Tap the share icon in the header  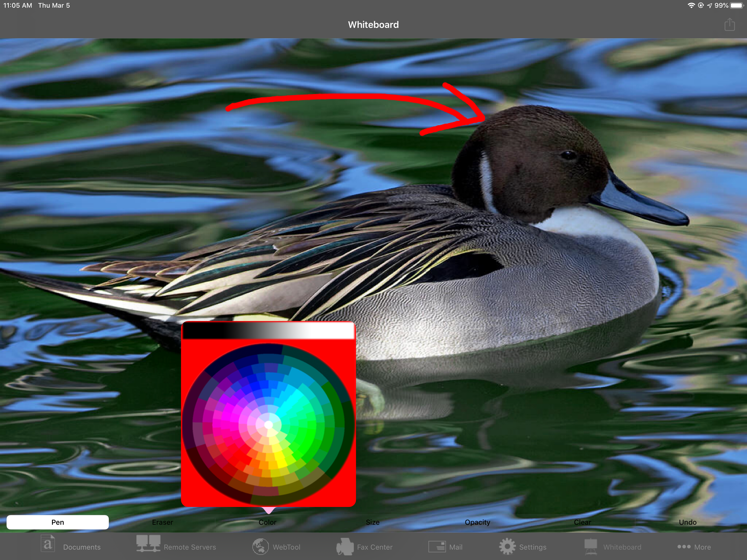click(730, 25)
